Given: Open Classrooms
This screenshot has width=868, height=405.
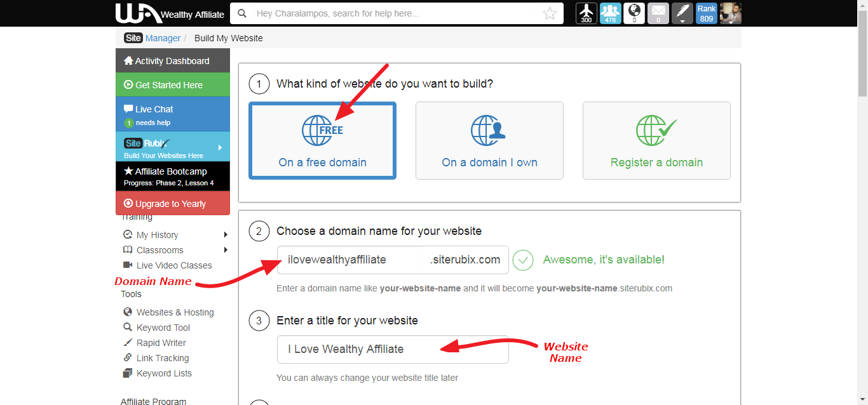Looking at the screenshot, I should (x=159, y=250).
